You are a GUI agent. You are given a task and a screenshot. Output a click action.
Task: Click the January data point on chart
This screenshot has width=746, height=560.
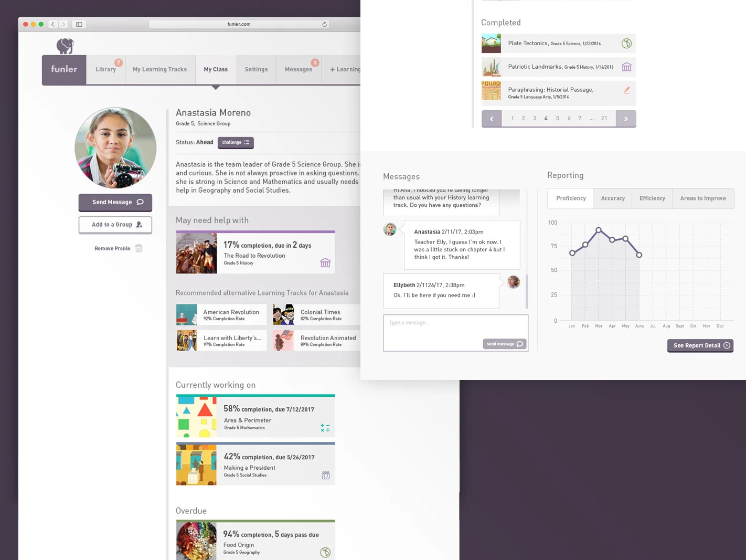(x=572, y=253)
